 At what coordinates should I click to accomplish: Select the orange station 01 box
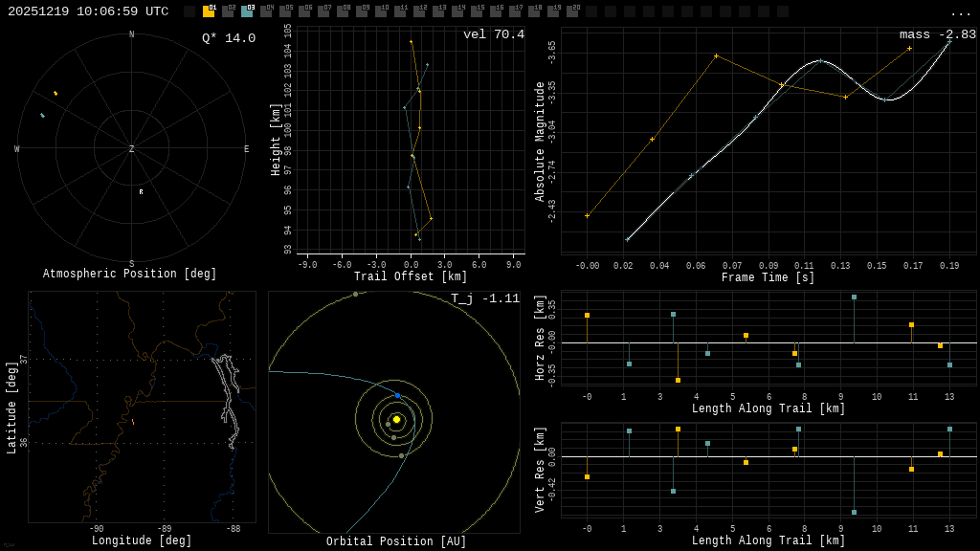coord(209,11)
